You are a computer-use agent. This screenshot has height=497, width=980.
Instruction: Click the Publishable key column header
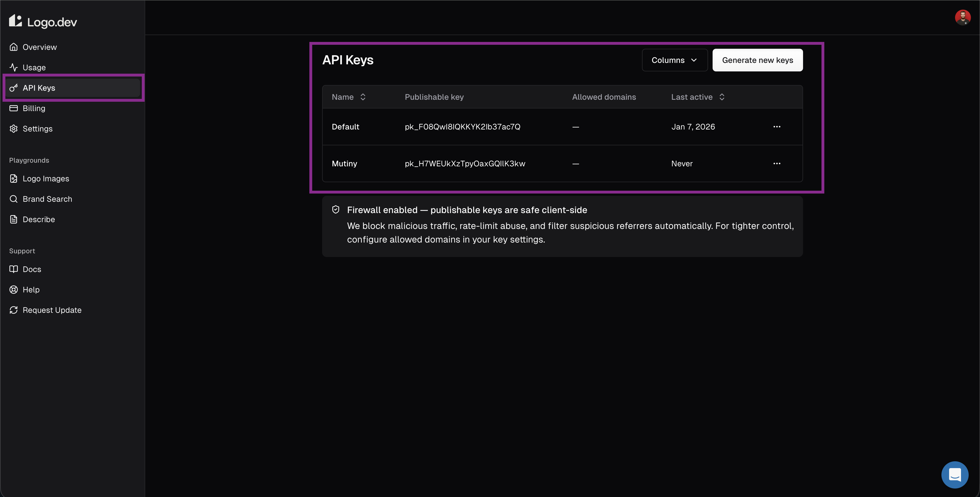click(434, 97)
